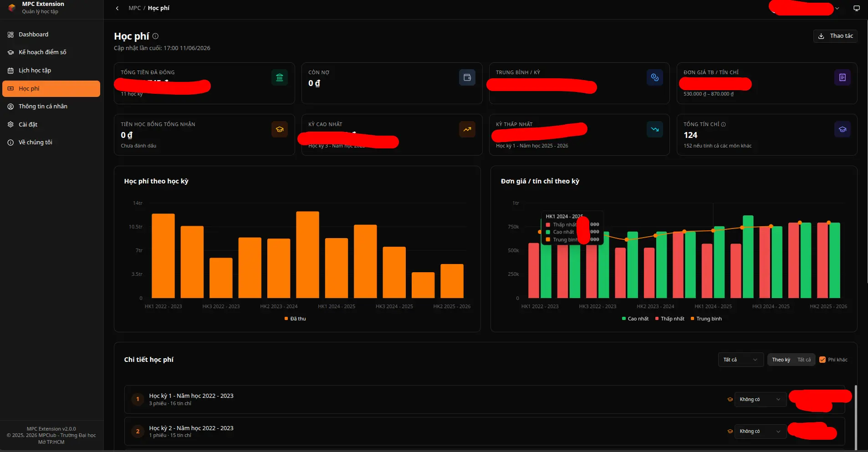This screenshot has height=452, width=868.
Task: Click the Thao tác button
Action: 835,36
